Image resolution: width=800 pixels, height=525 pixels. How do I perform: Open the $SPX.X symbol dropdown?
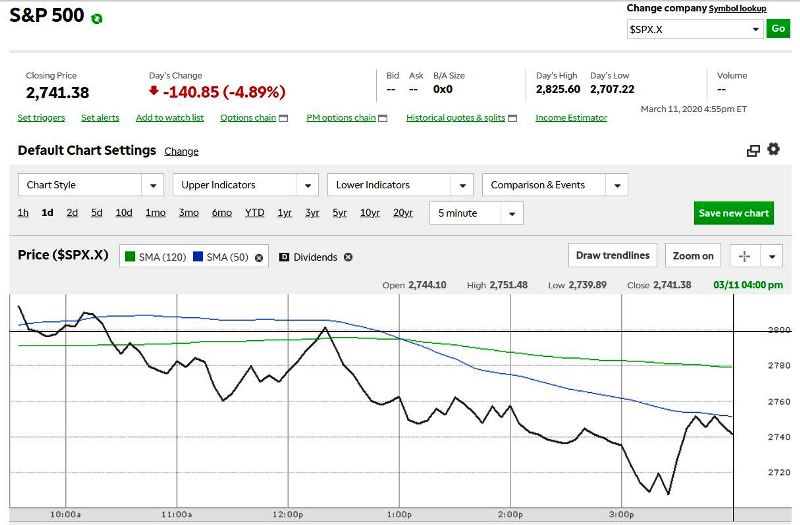[x=695, y=30]
